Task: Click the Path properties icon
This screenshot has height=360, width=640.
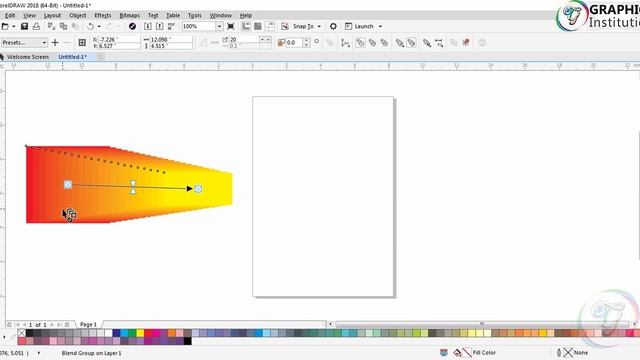Action: [x=345, y=42]
